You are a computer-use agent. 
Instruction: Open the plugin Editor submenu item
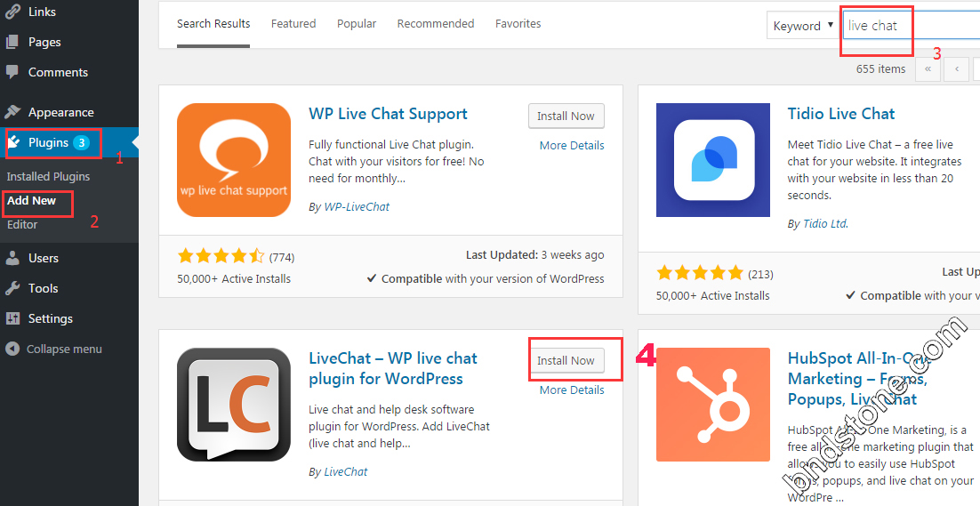[22, 224]
